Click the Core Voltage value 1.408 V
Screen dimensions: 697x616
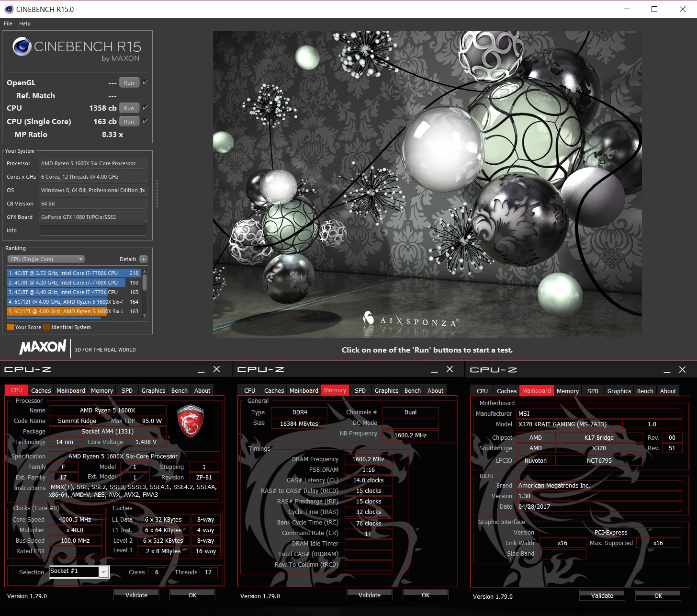(146, 442)
